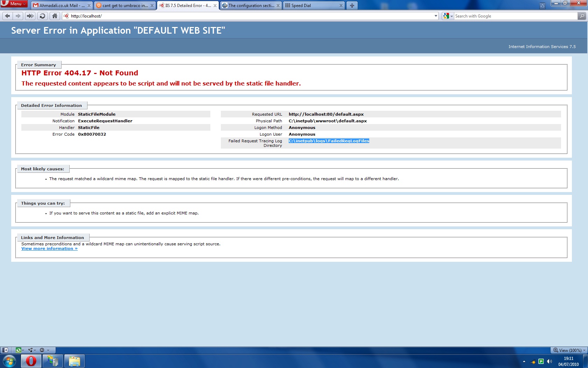Click the physical path C:\inetpub\wwwroot\default.aspx
The width and height of the screenshot is (588, 368).
[x=328, y=121]
